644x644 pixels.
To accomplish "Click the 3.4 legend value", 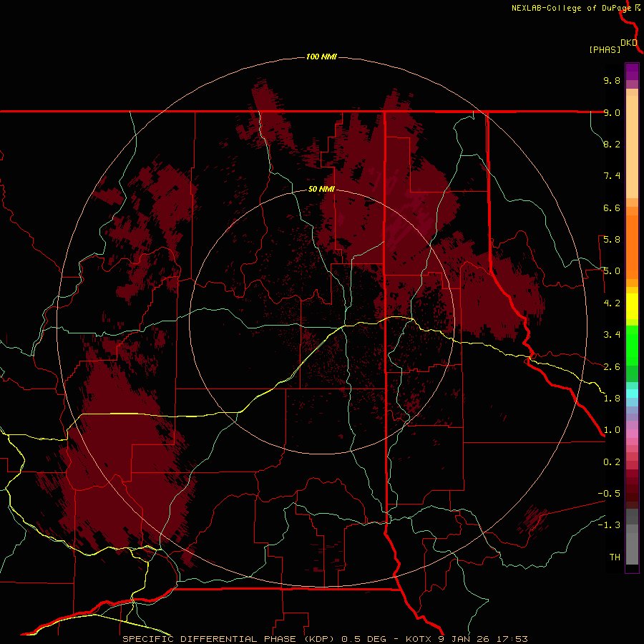I will pos(612,335).
